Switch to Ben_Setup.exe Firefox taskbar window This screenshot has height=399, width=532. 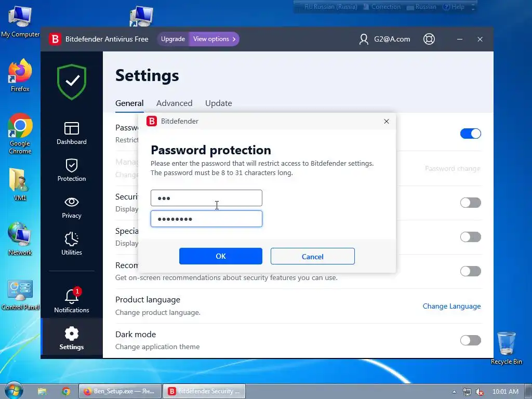point(120,391)
